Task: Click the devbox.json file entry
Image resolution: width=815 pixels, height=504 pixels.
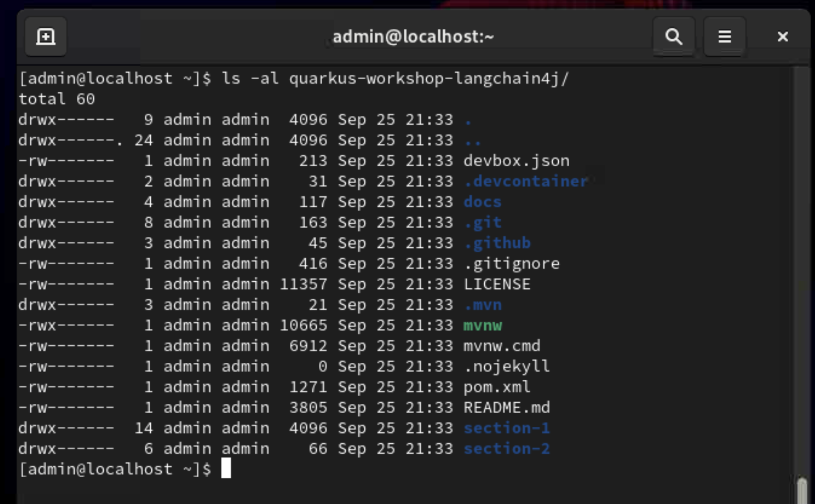Action: click(x=516, y=161)
